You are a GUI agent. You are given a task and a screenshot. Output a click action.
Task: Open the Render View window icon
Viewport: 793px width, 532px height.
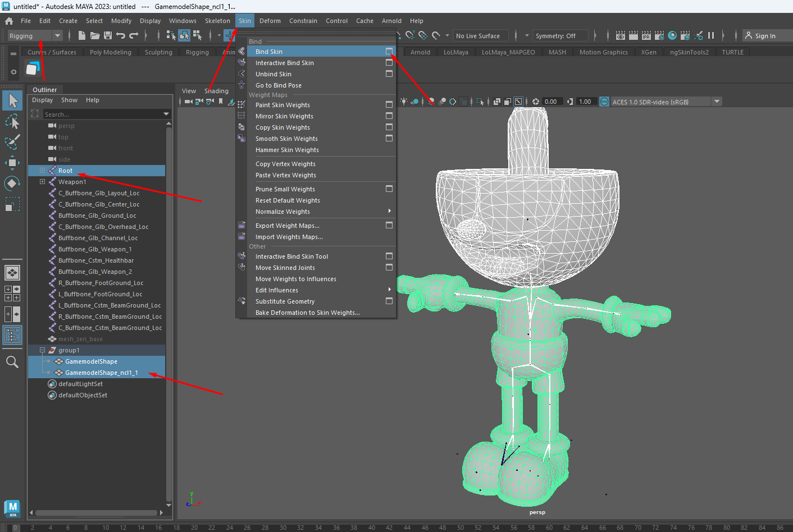pos(621,35)
